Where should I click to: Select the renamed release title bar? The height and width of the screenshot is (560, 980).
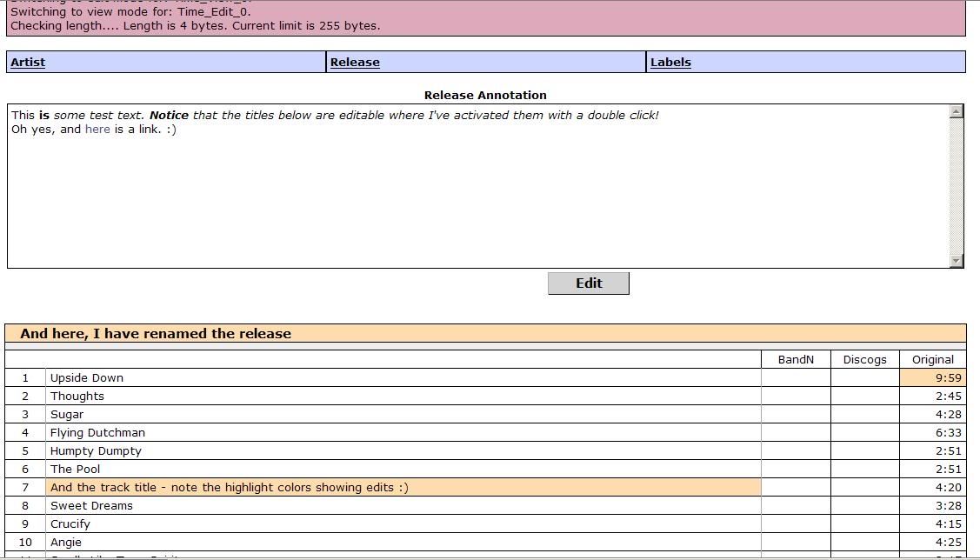click(x=485, y=333)
